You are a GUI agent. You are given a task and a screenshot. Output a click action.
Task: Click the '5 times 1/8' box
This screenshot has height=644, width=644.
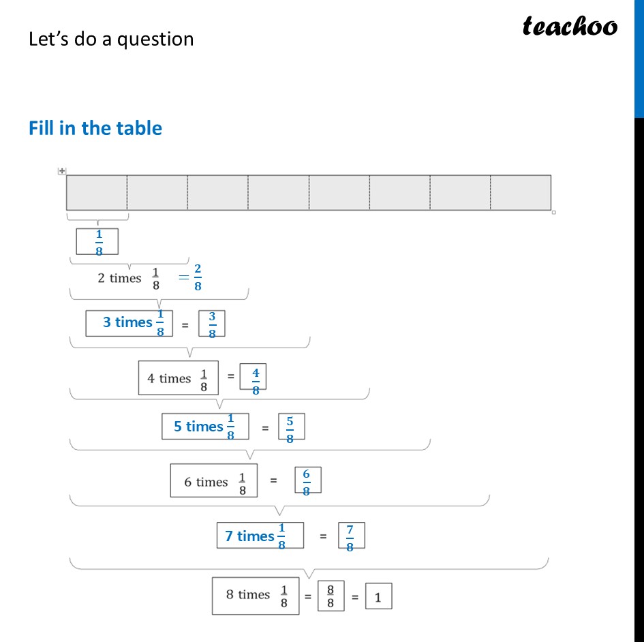pyautogui.click(x=205, y=427)
